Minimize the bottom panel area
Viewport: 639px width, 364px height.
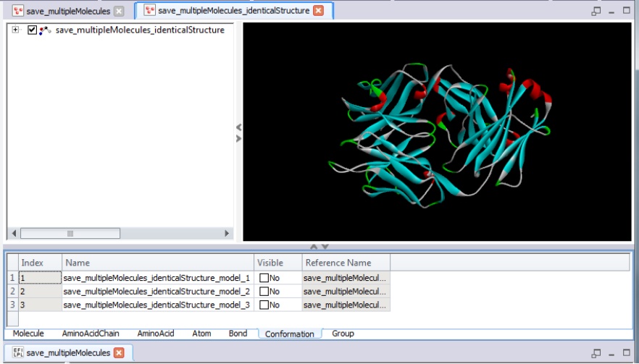click(611, 354)
